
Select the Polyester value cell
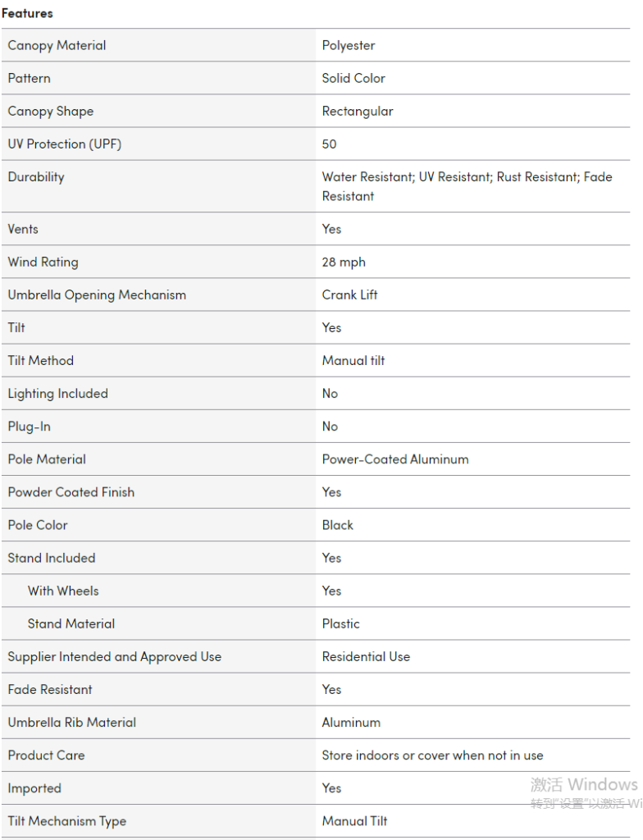349,45
